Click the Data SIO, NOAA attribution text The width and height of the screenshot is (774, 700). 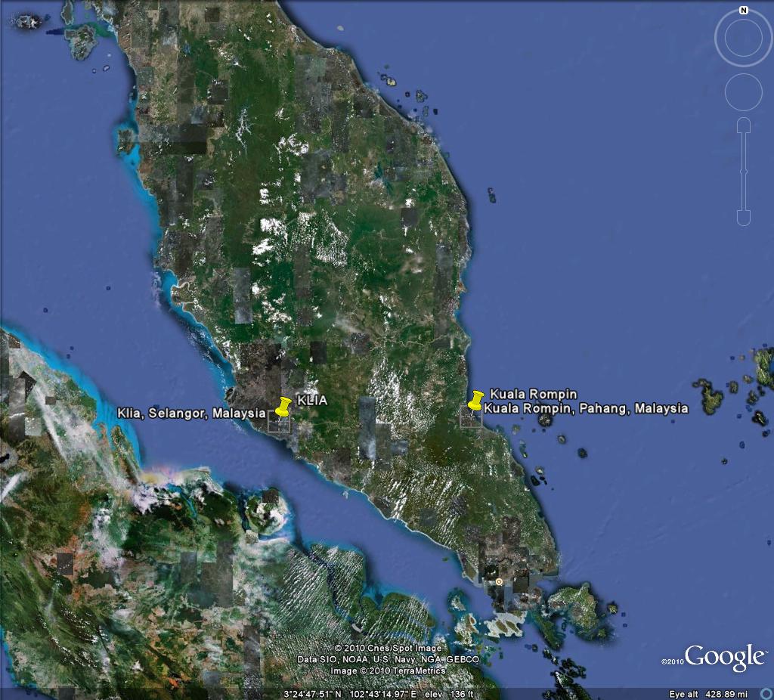(389, 658)
